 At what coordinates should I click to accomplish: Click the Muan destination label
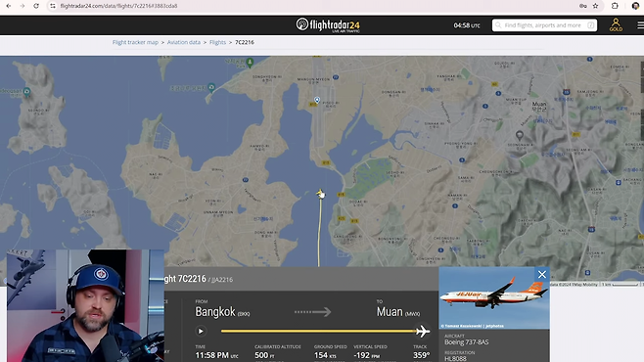[x=398, y=312]
